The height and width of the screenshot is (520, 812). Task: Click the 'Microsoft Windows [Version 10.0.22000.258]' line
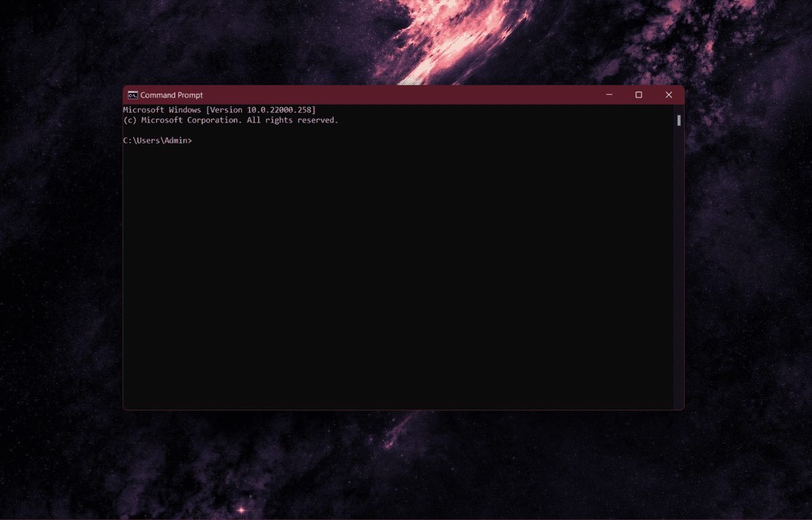point(219,110)
